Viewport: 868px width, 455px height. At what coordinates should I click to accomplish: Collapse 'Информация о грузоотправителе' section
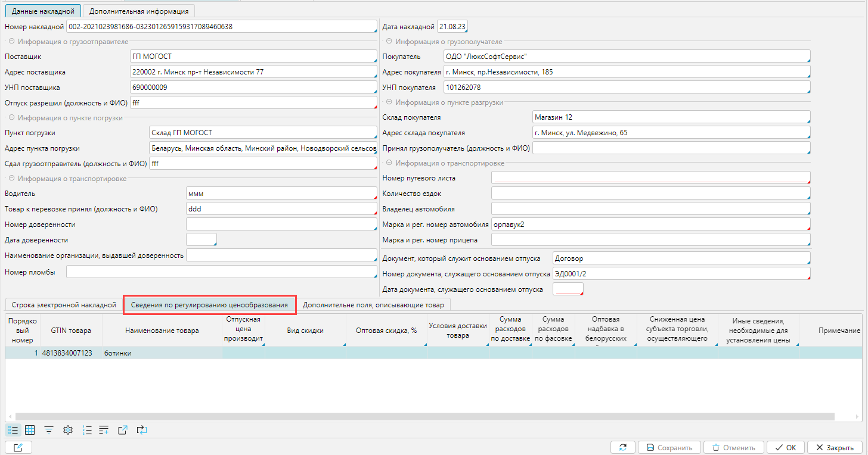11,42
